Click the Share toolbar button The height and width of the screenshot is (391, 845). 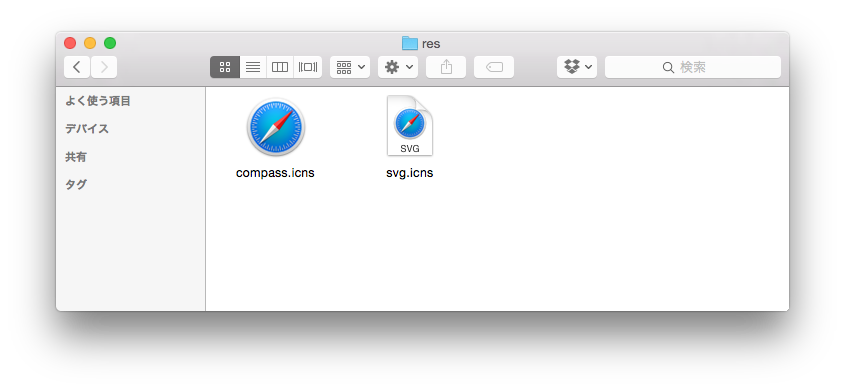(446, 67)
